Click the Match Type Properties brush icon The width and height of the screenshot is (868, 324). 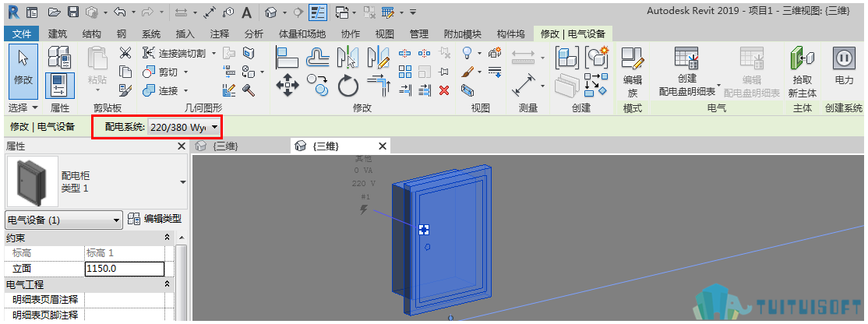pos(125,90)
